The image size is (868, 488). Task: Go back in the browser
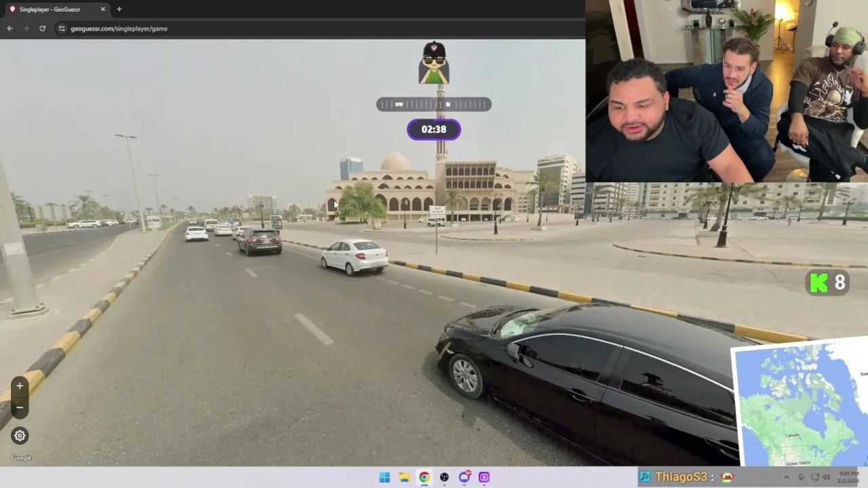pos(9,28)
